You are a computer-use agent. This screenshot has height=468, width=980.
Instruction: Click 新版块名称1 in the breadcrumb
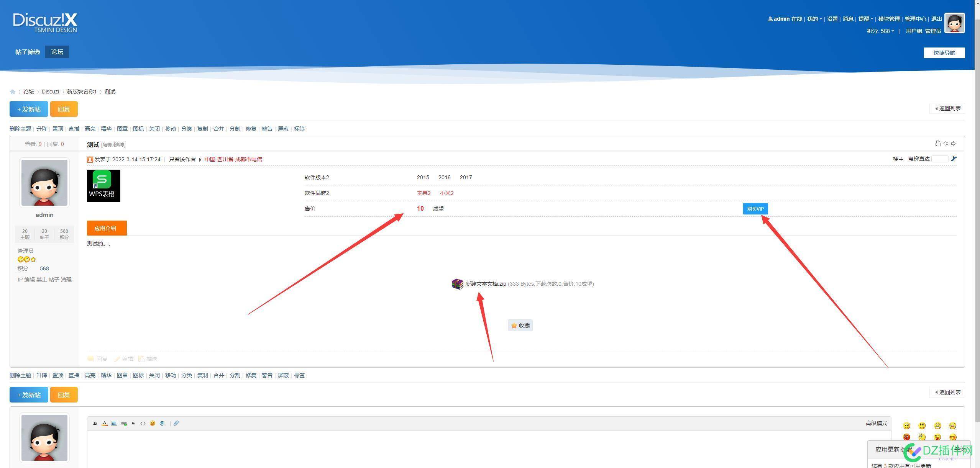point(82,92)
